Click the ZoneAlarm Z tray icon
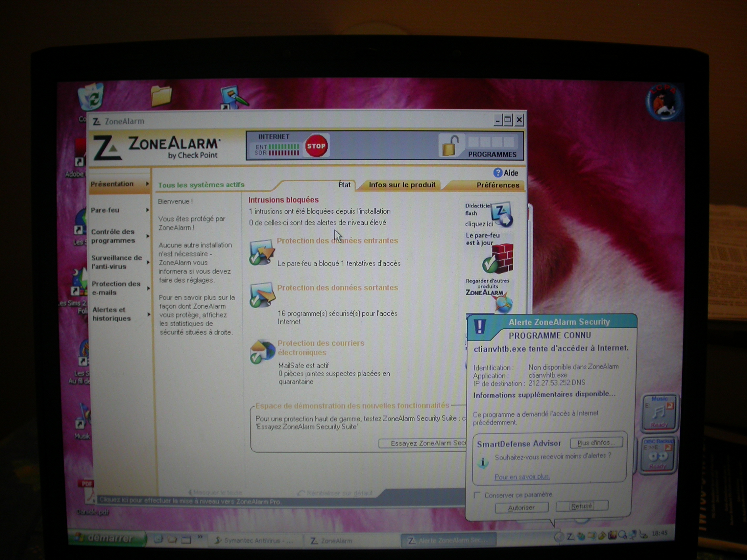The height and width of the screenshot is (560, 747). point(571,536)
